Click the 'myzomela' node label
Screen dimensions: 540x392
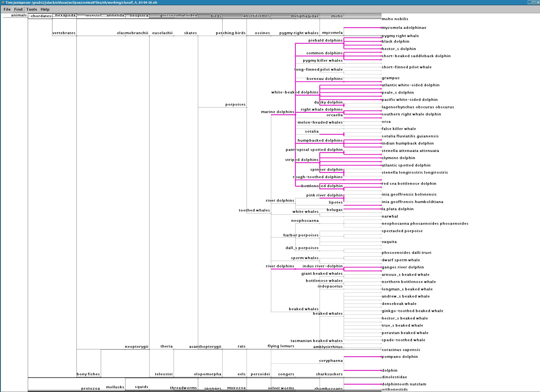click(332, 33)
